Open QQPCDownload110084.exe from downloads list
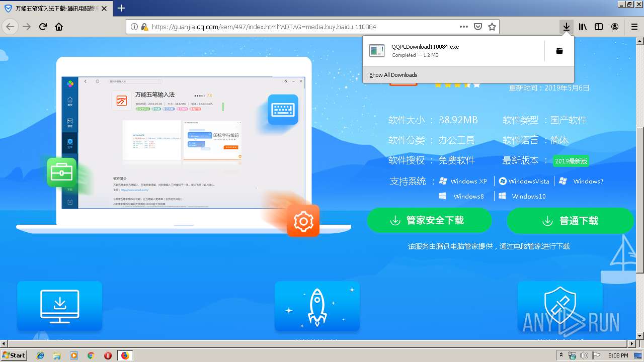This screenshot has width=644, height=362. click(453, 51)
